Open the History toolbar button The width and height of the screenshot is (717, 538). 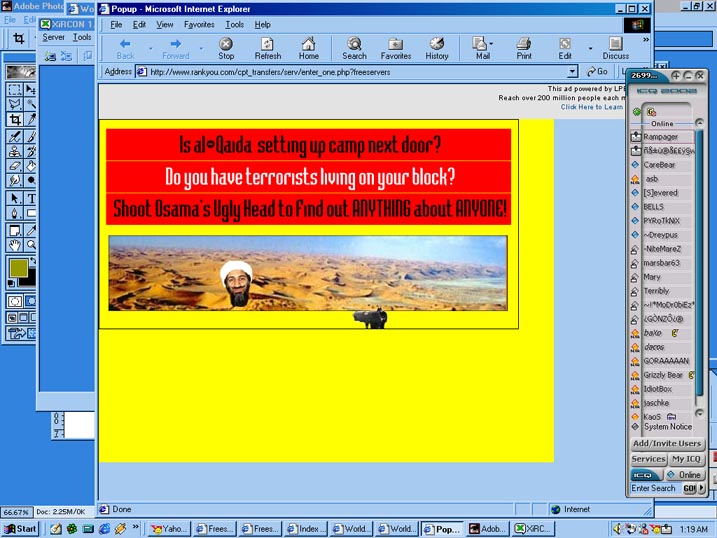pyautogui.click(x=437, y=48)
